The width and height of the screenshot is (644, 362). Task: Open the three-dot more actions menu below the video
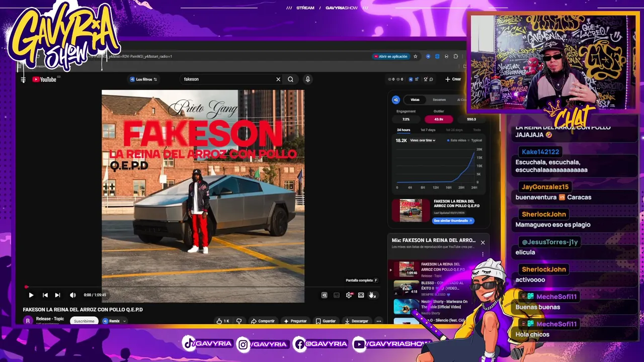pyautogui.click(x=378, y=321)
